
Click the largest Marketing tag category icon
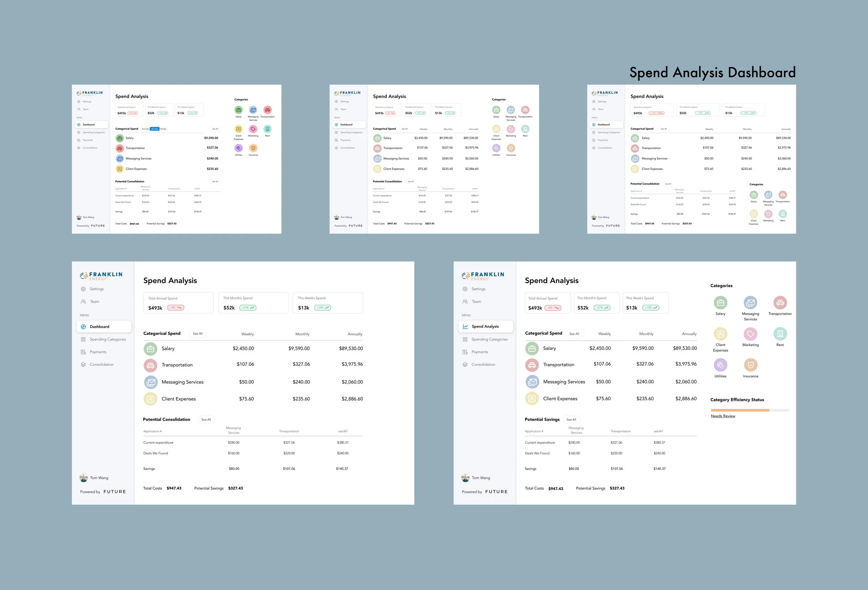click(750, 334)
